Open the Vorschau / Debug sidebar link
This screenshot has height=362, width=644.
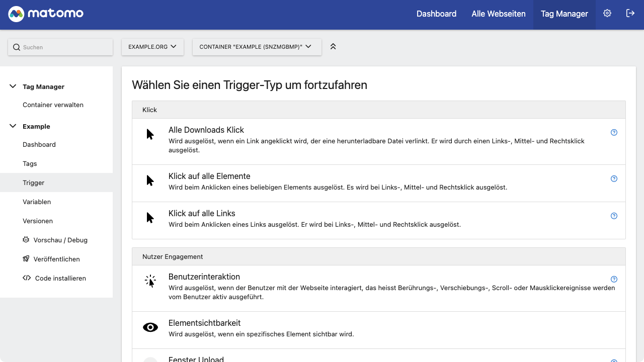coord(56,240)
